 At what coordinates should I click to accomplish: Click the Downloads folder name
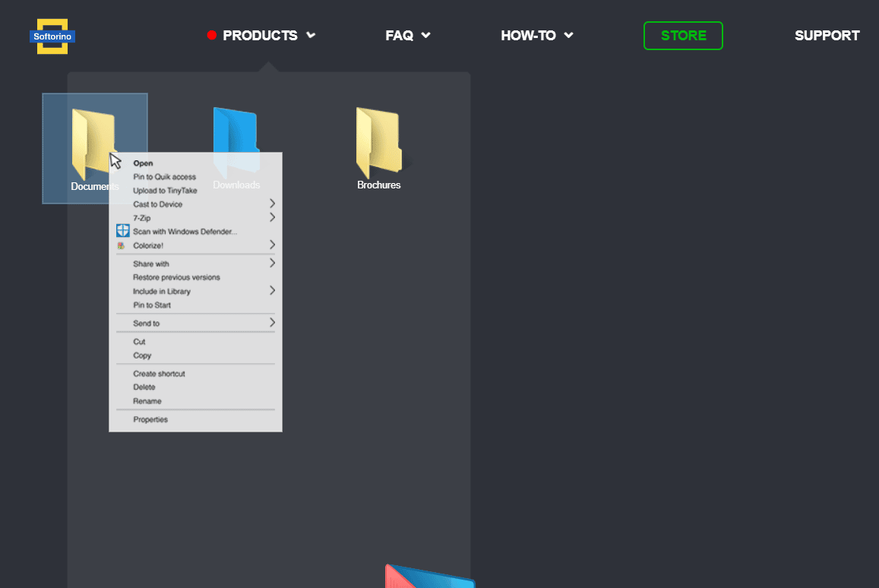click(236, 185)
